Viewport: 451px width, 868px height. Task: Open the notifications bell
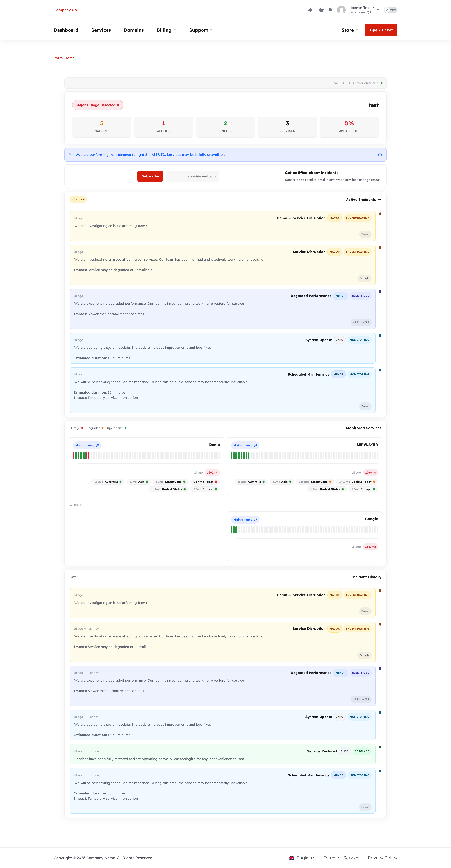tap(330, 10)
